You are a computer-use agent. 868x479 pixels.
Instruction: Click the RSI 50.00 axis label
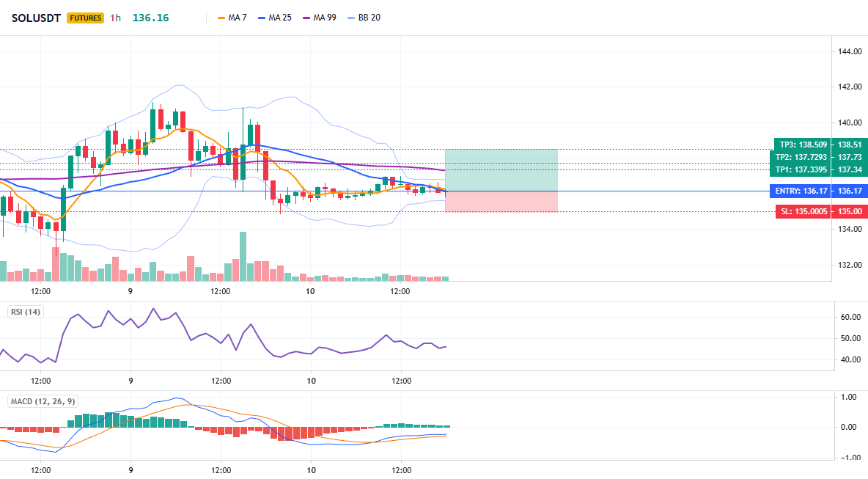(851, 338)
